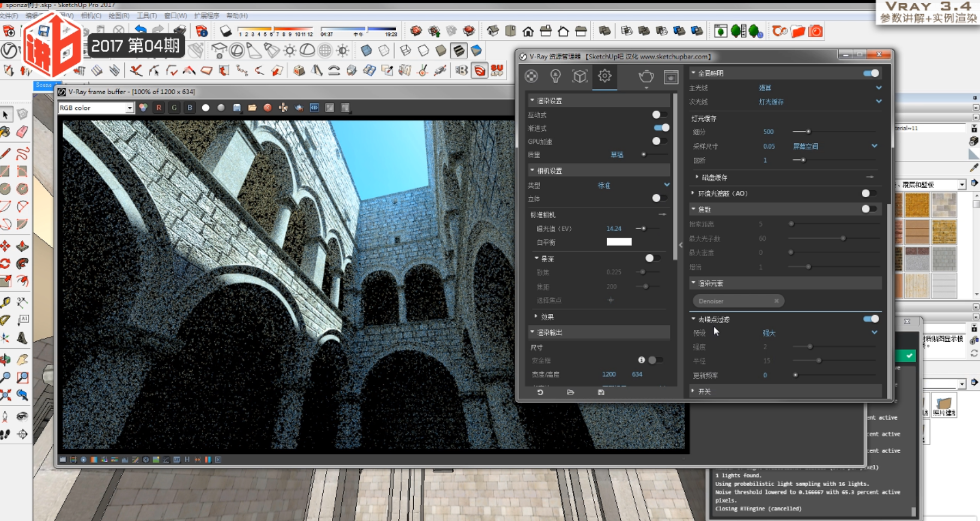Screen dimensions: 980x521
Task: Open the 窗口(W) menu in SketchUp
Action: 175,16
